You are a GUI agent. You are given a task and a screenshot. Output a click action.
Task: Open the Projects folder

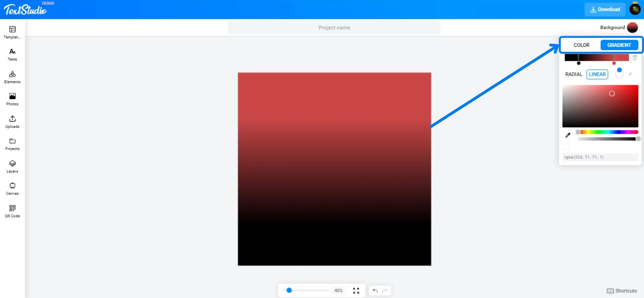coord(12,144)
